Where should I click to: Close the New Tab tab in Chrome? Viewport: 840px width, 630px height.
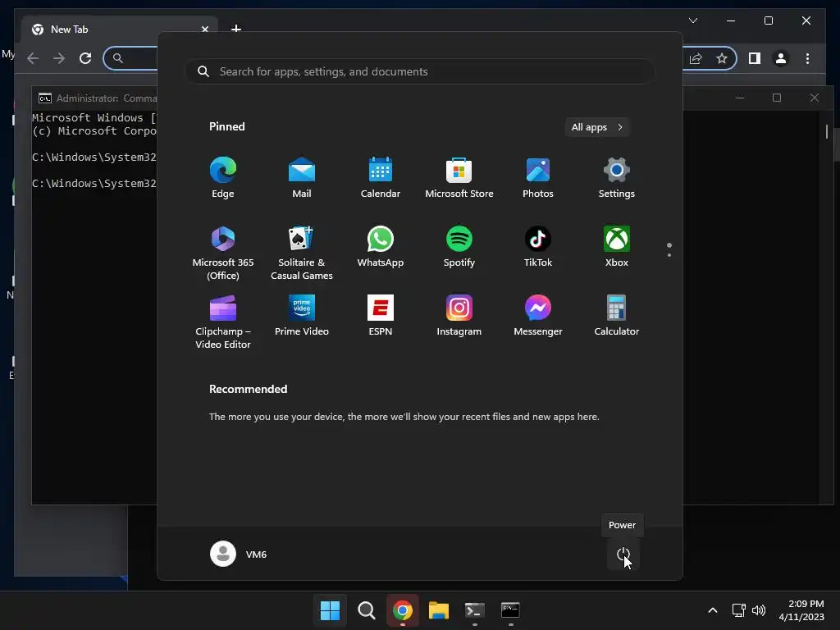coord(204,30)
